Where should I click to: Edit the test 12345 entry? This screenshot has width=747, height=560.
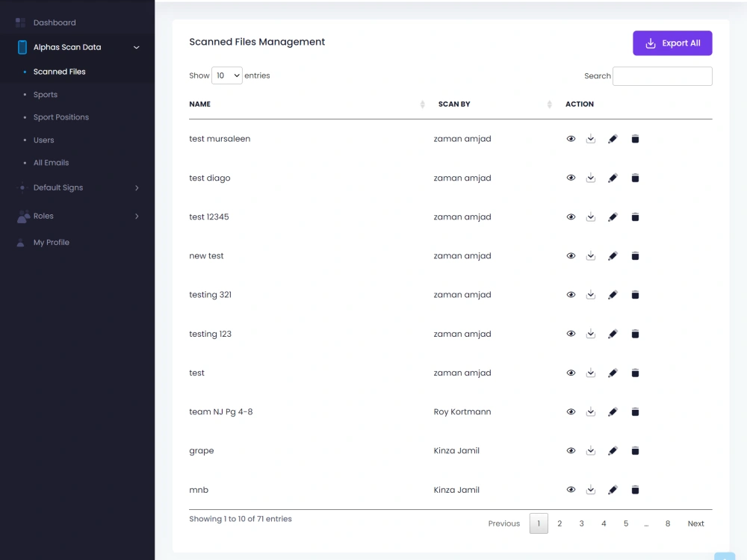pyautogui.click(x=613, y=217)
